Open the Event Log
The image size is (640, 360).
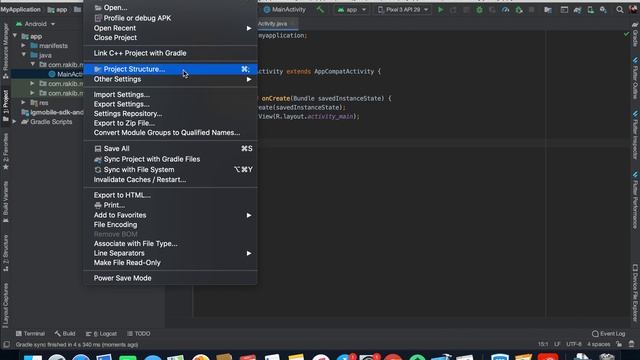point(608,333)
